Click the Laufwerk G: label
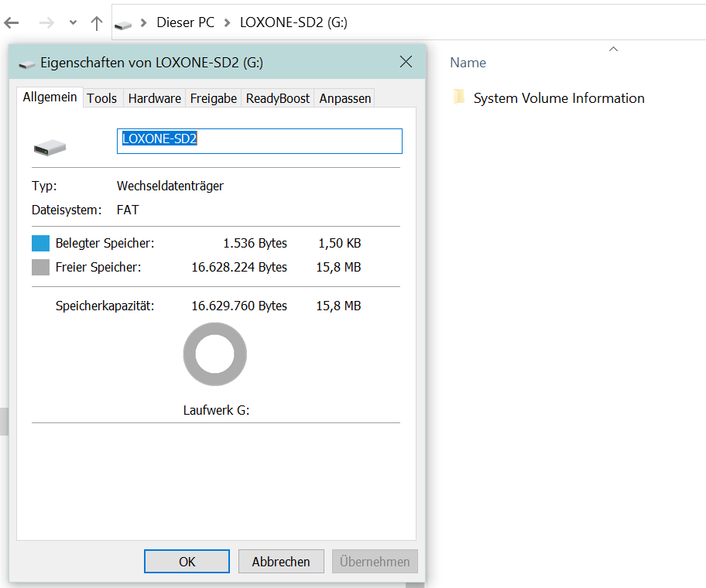 click(216, 410)
